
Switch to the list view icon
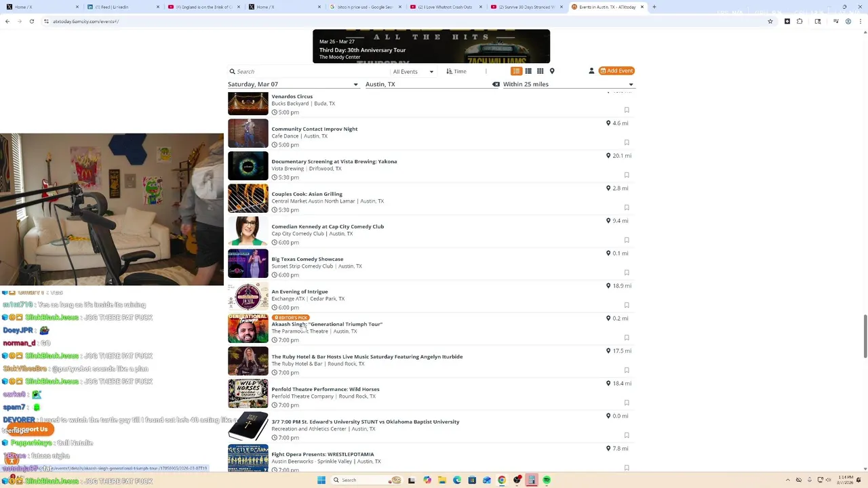coord(516,71)
